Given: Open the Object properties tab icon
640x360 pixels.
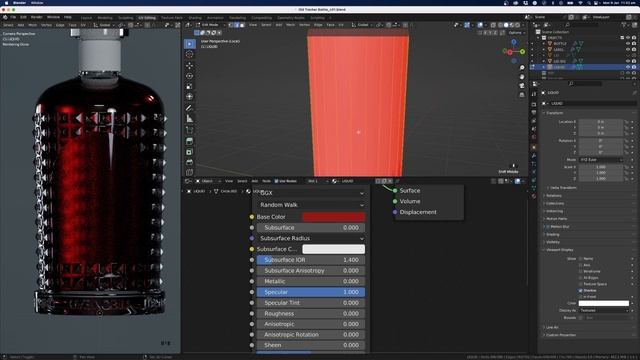Looking at the screenshot, I should click(x=534, y=148).
